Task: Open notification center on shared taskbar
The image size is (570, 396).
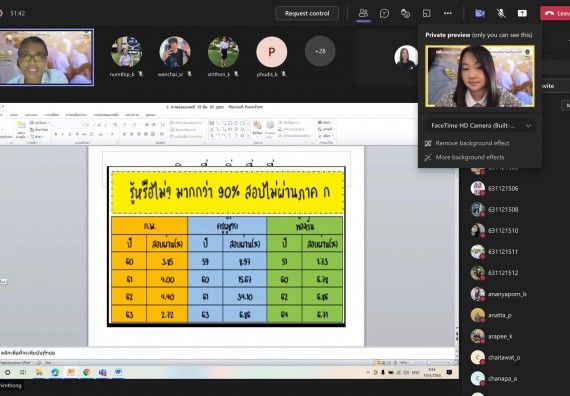Action: click(x=449, y=372)
